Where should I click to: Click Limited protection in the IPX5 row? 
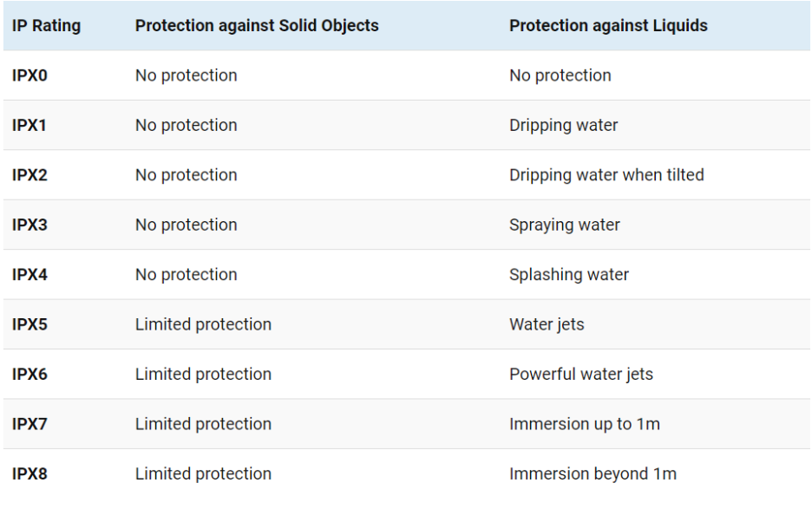(203, 324)
